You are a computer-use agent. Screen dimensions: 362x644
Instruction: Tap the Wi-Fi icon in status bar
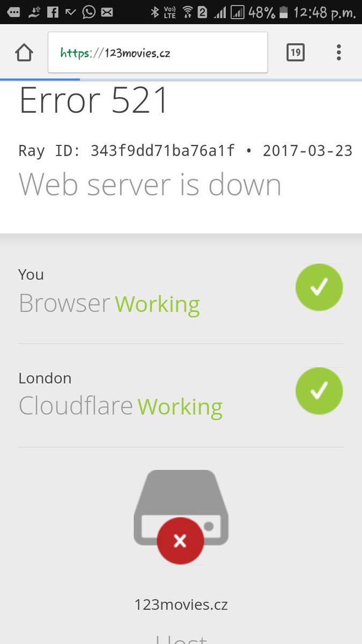click(x=187, y=12)
